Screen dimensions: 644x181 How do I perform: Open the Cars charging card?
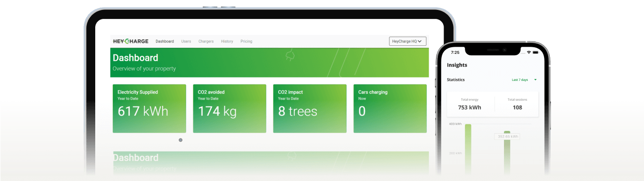coord(390,109)
